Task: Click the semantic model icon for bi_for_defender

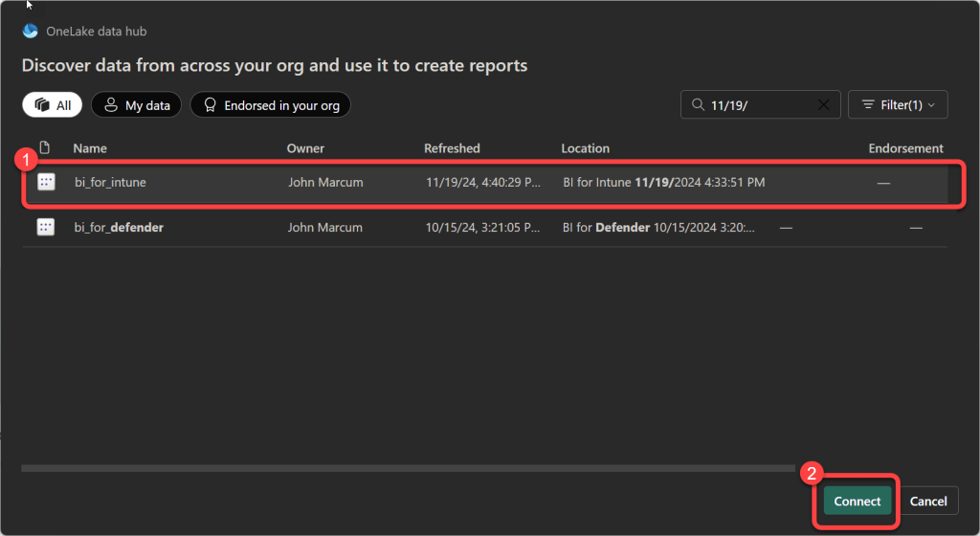Action: (46, 227)
